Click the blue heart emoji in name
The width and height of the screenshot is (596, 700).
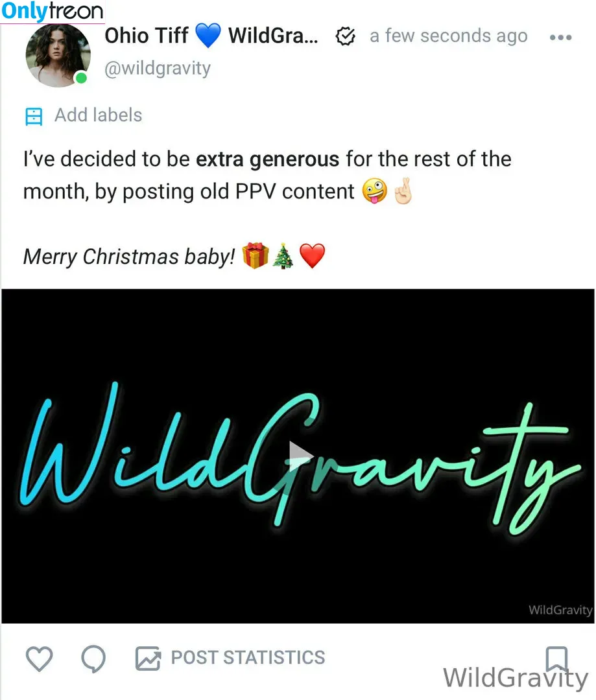tap(208, 35)
